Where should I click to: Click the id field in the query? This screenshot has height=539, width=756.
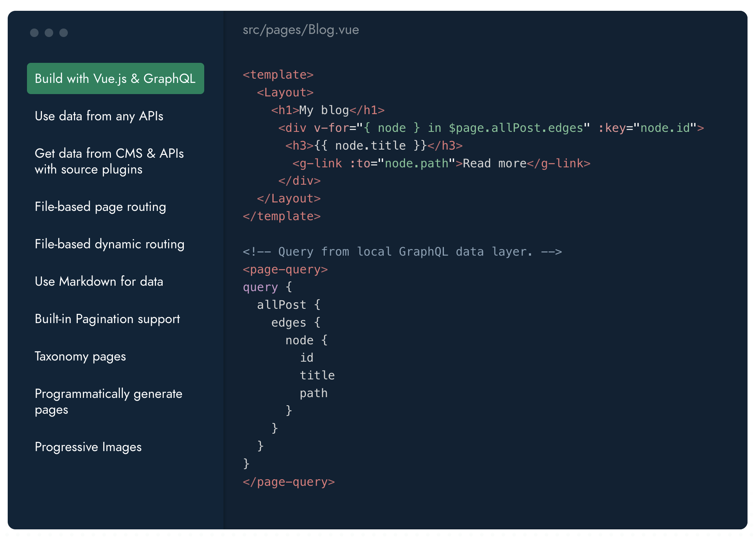click(x=307, y=357)
